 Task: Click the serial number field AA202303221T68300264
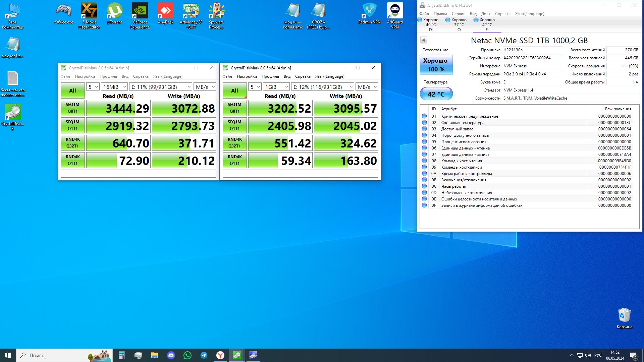coord(532,58)
